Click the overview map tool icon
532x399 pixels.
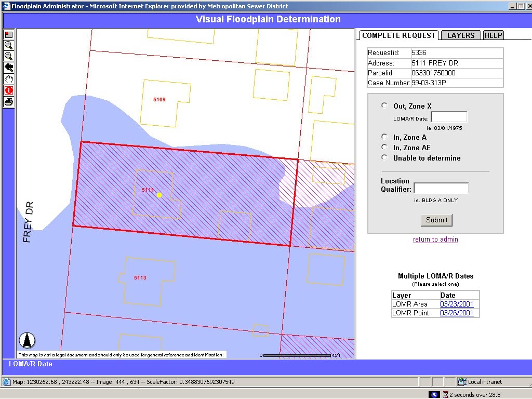pos(9,35)
